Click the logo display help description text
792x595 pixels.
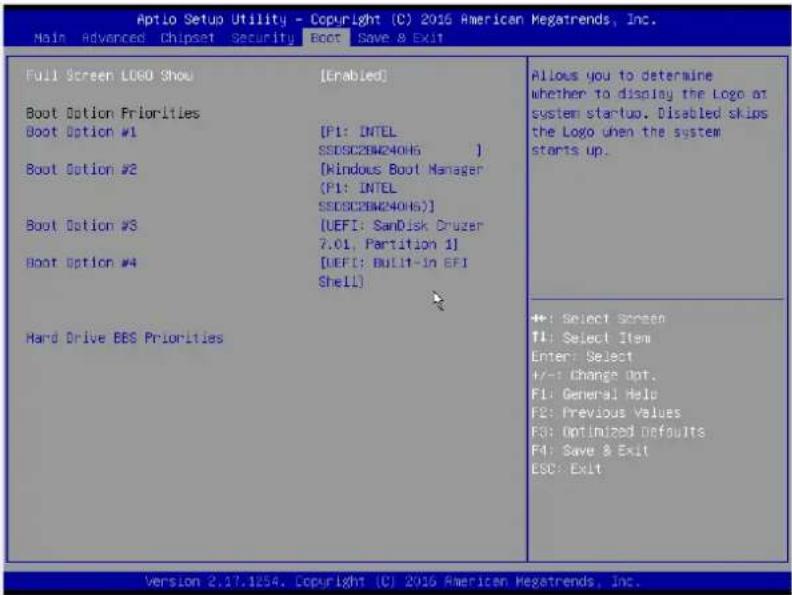[649, 113]
